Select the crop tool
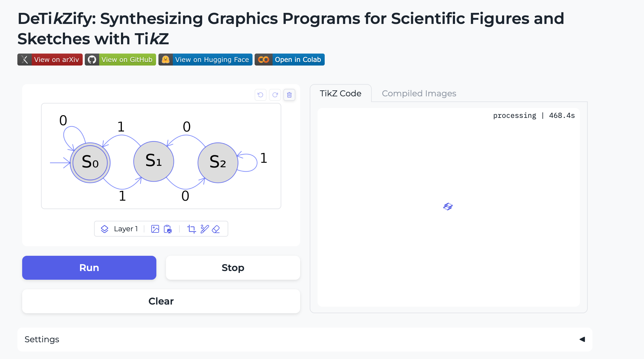The height and width of the screenshot is (359, 644). point(191,229)
